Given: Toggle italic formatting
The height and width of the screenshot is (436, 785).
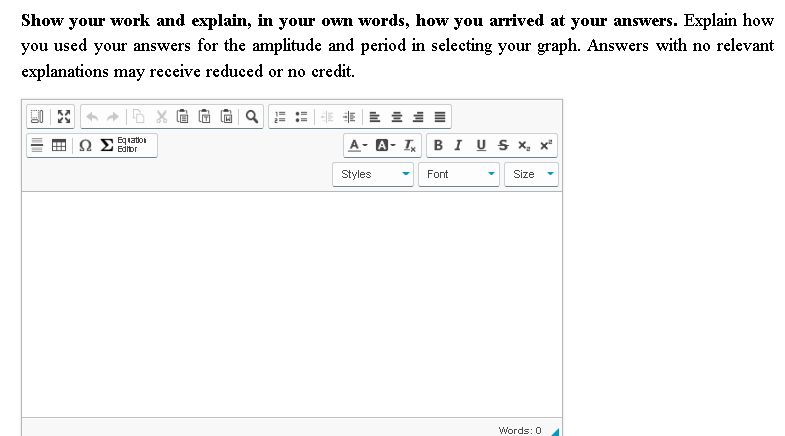Looking at the screenshot, I should point(458,145).
